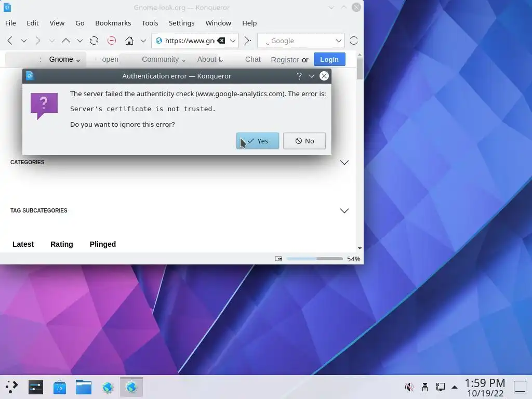Open up-level history dropdown arrow
Image resolution: width=532 pixels, height=399 pixels.
coord(79,41)
